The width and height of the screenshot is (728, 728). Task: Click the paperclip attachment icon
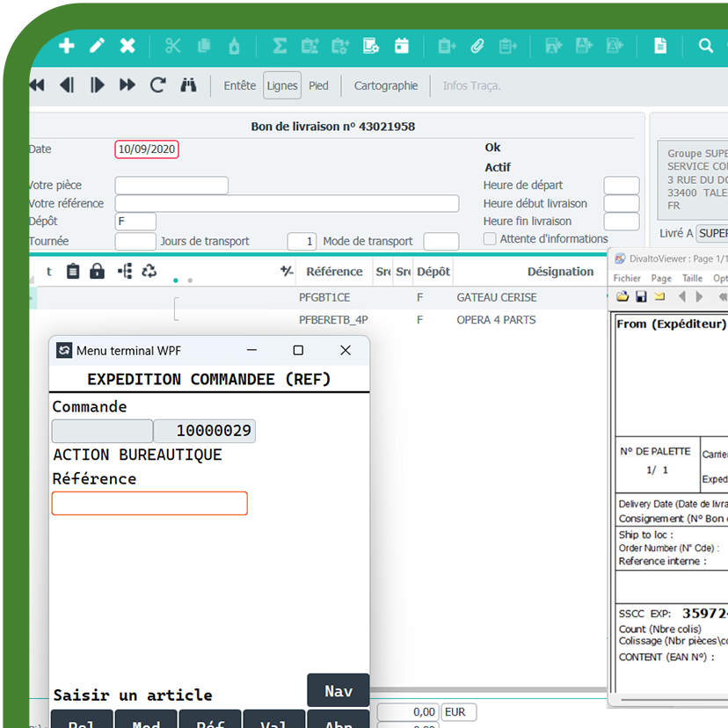tap(477, 46)
